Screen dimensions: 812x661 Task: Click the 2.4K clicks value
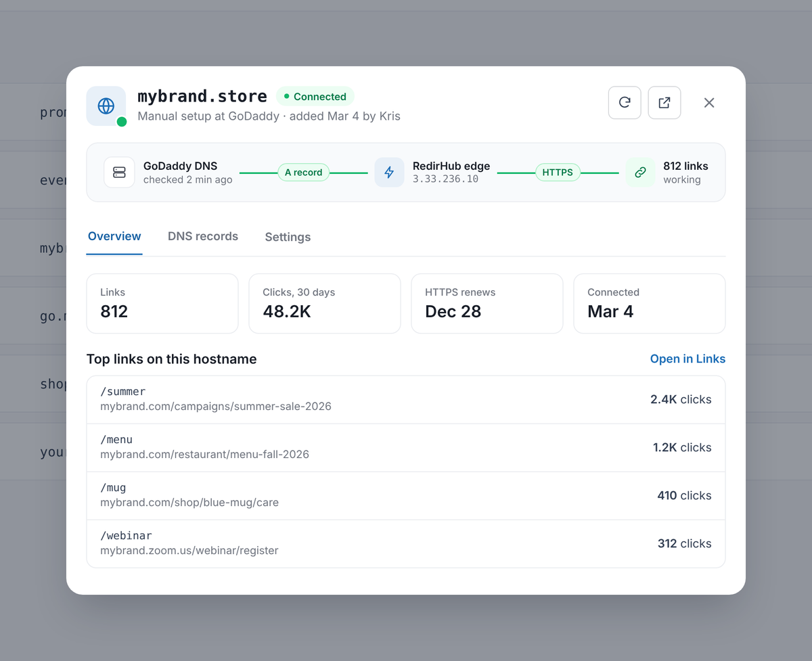(x=681, y=400)
